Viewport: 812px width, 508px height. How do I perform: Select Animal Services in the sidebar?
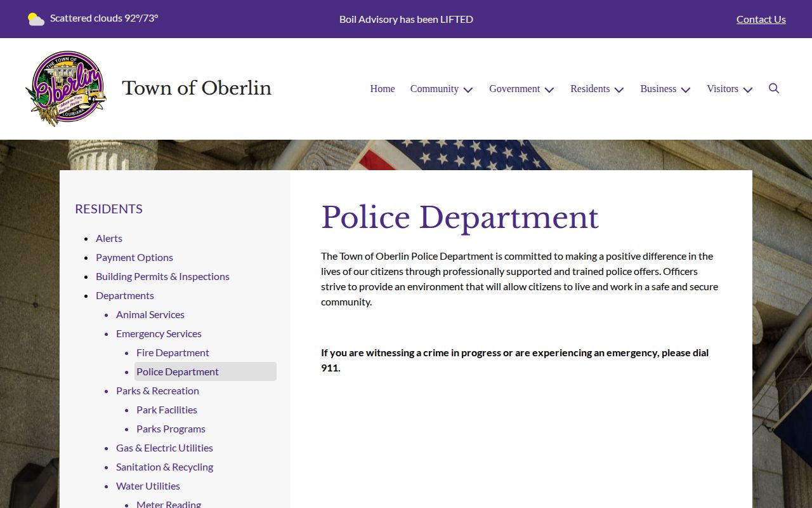pos(150,314)
